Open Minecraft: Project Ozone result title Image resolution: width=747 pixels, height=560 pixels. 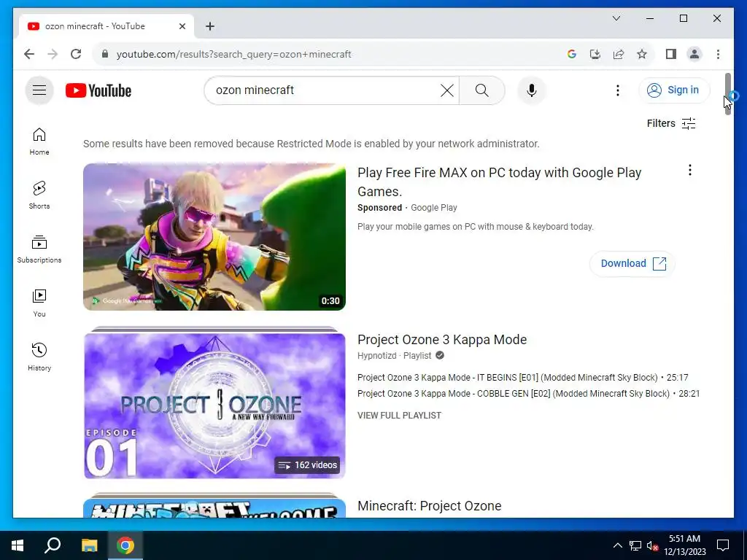[429, 506]
